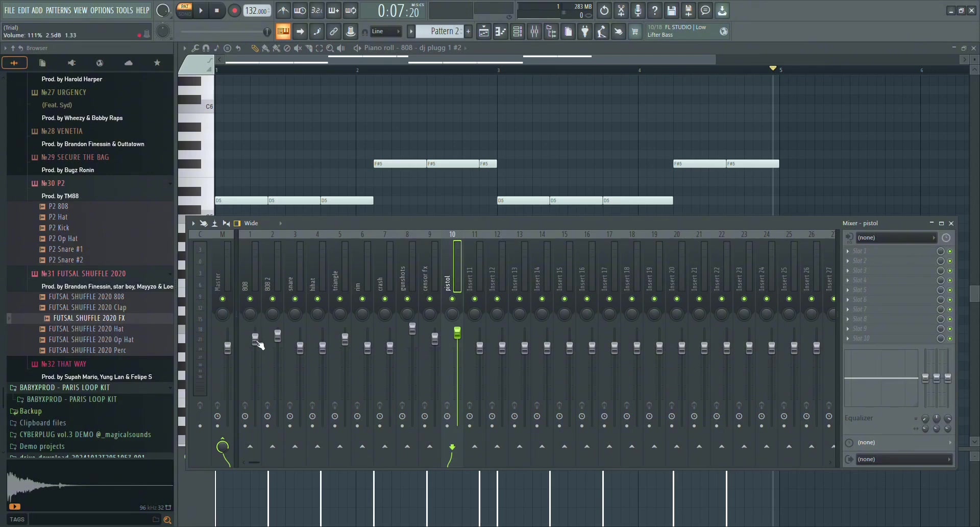This screenshot has width=980, height=527.
Task: Click the Record button
Action: (x=234, y=10)
